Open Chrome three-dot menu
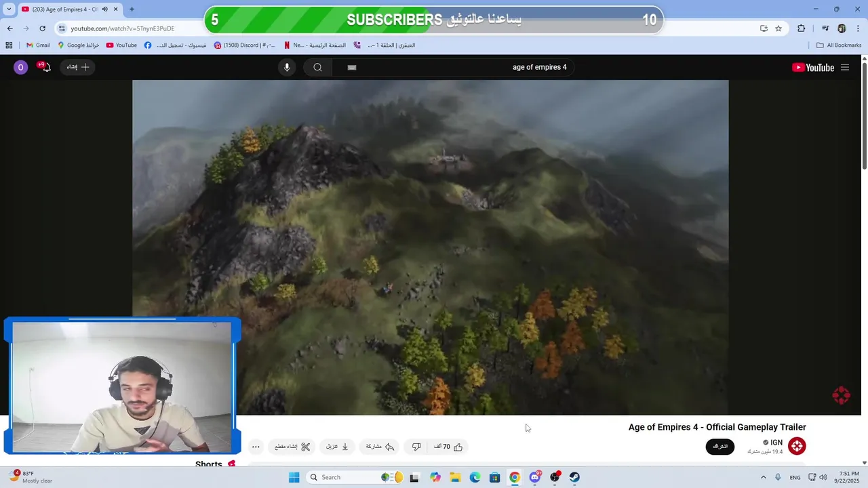 859,28
